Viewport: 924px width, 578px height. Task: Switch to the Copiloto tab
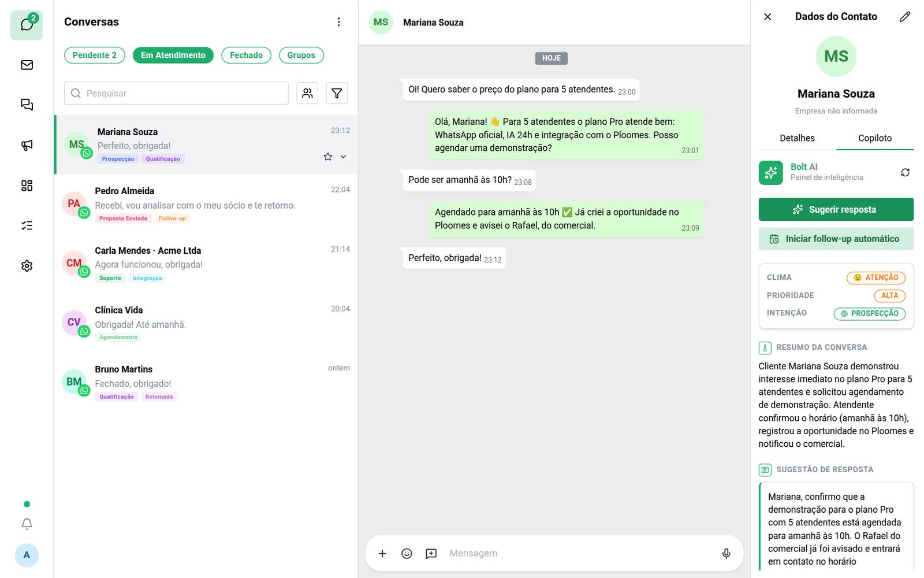point(875,138)
